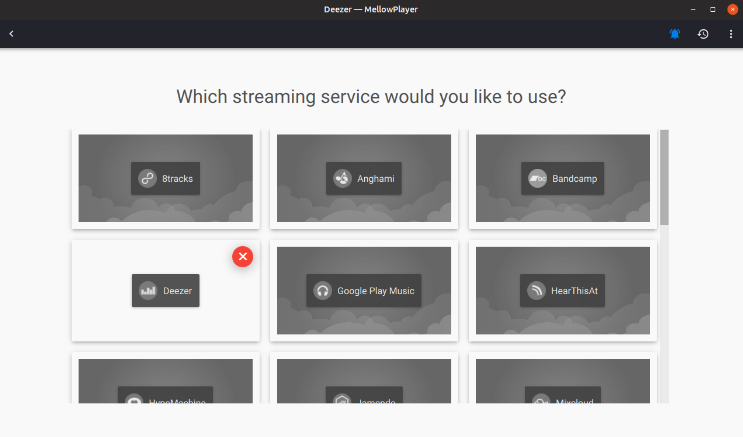743x437 pixels.
Task: Choose the Anghami streaming service card
Action: 364,178
